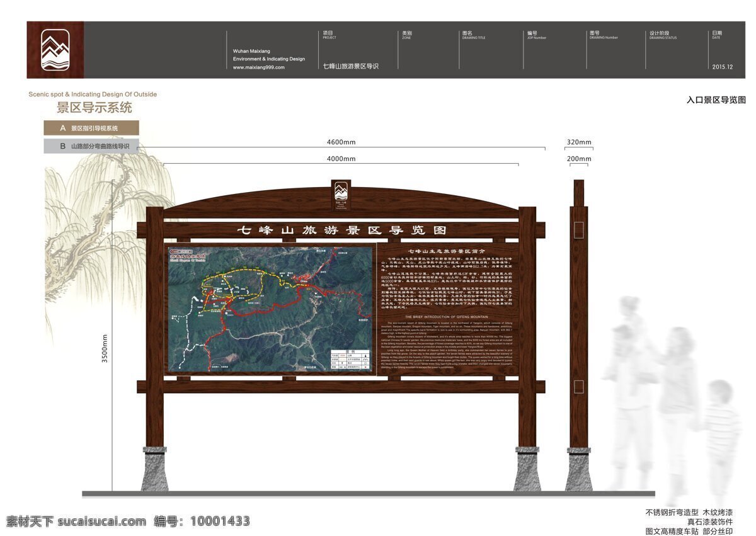Click the 类别 ZONE header label
This screenshot has width=756, height=536.
click(407, 35)
